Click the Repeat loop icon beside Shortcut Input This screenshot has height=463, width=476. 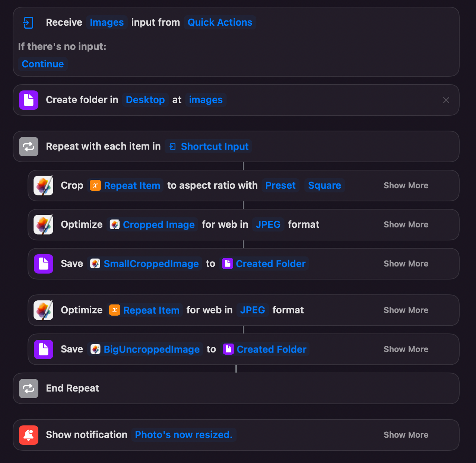pos(29,147)
